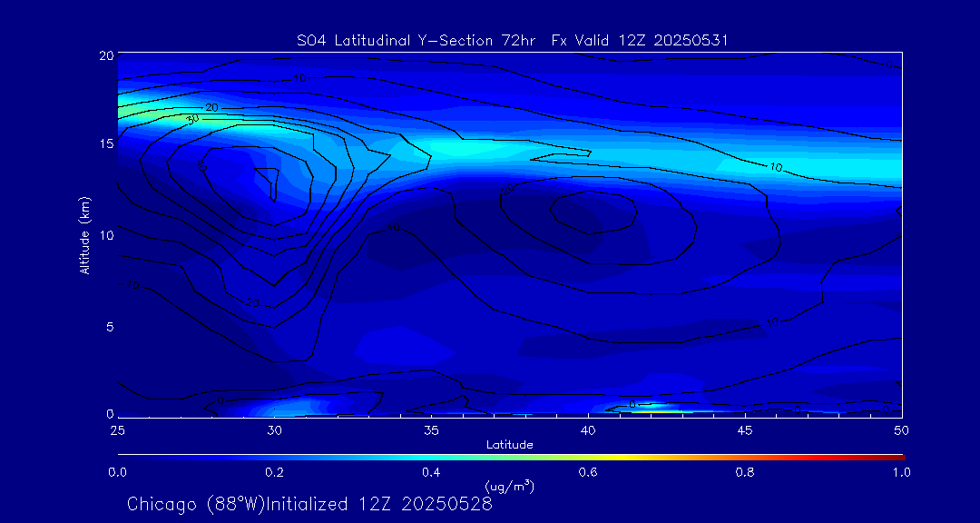Click the "Altitude (km)" y-axis label
This screenshot has height=523, width=980.
84,235
